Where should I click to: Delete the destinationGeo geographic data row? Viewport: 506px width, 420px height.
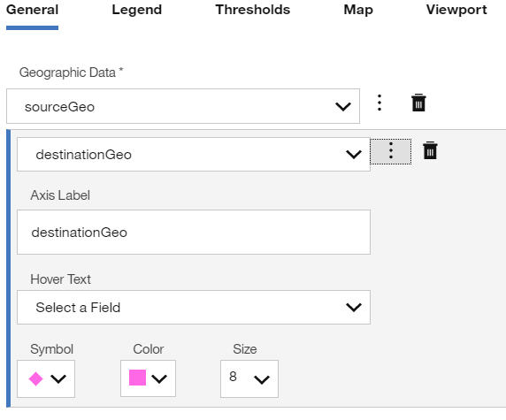430,150
